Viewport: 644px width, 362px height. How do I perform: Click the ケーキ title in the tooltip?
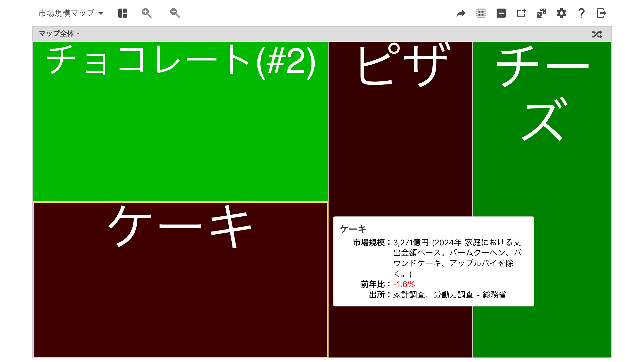coord(353,229)
